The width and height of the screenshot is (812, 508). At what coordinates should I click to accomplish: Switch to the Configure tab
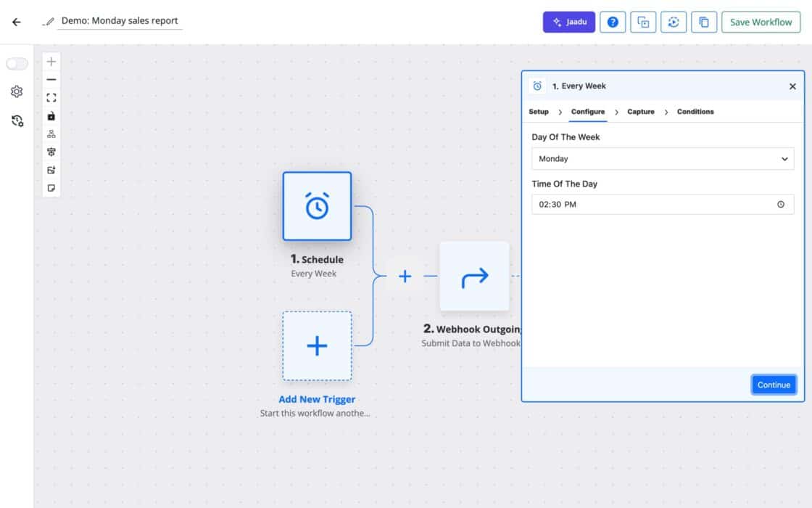coord(588,112)
